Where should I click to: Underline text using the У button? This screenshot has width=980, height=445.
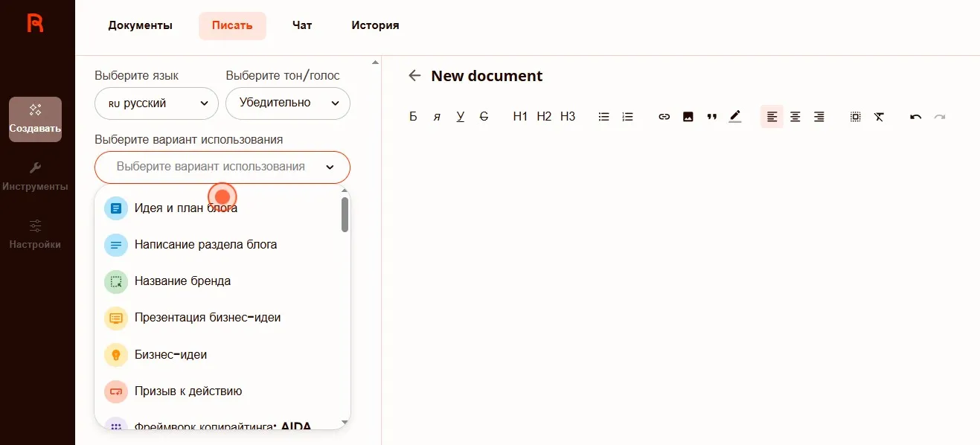[x=461, y=117]
